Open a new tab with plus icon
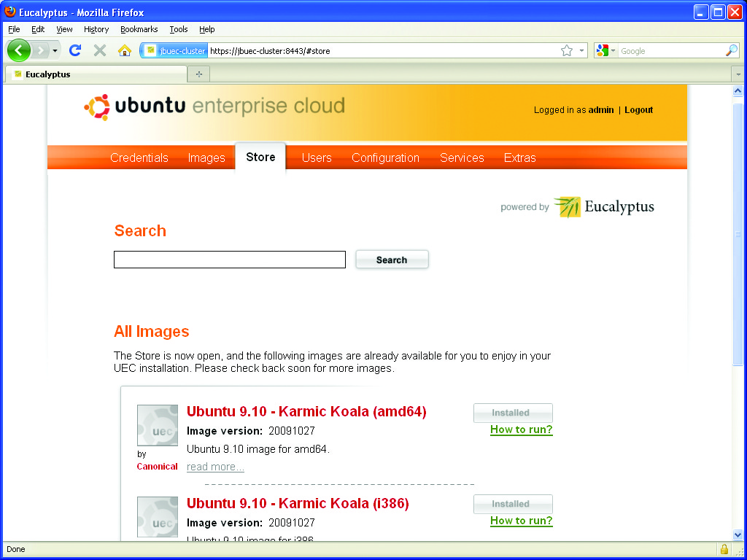 pyautogui.click(x=198, y=74)
